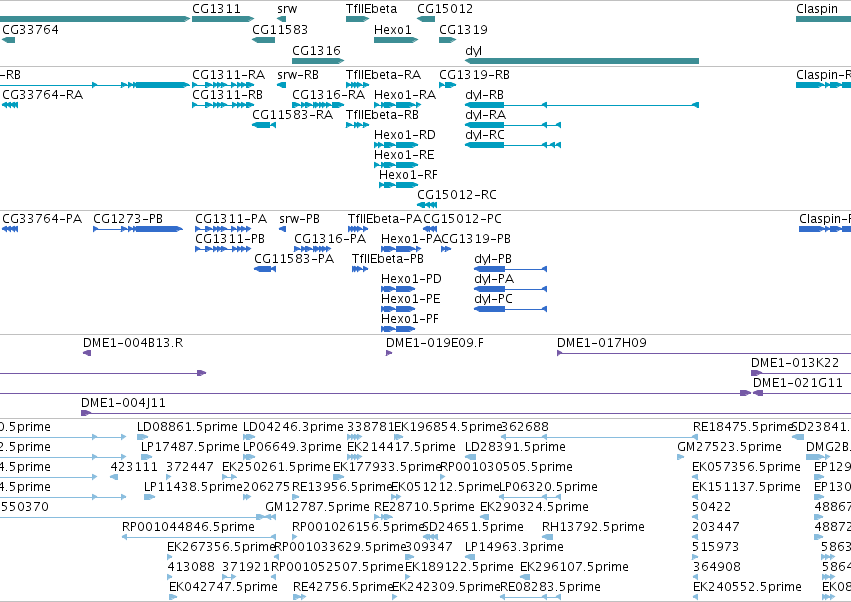851x602 pixels.
Task: Open transcript Hexo1-RE
Action: click(404, 155)
